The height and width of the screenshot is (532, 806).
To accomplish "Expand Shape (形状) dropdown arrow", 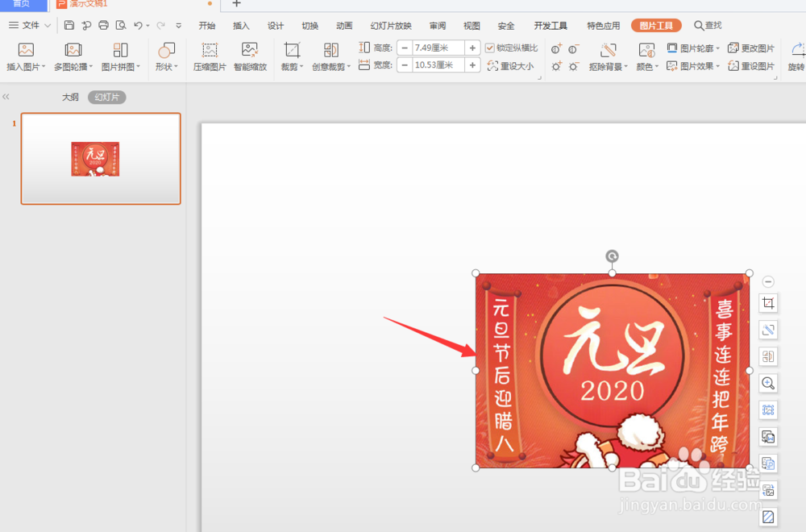I will (x=176, y=67).
